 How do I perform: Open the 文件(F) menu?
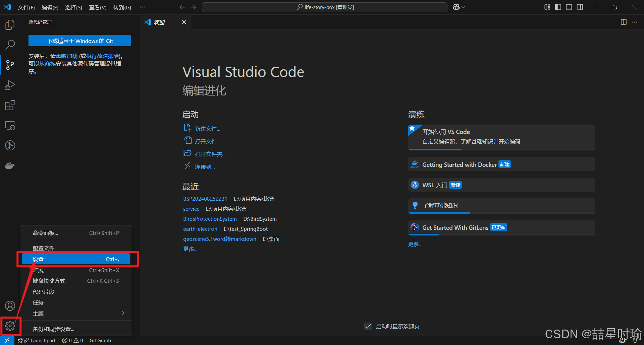click(x=26, y=7)
